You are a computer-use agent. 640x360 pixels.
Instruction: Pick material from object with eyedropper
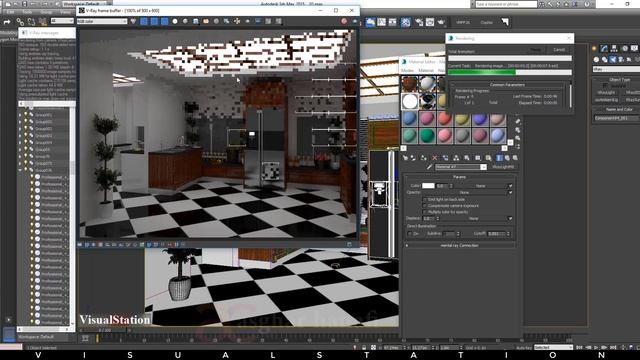click(x=429, y=167)
